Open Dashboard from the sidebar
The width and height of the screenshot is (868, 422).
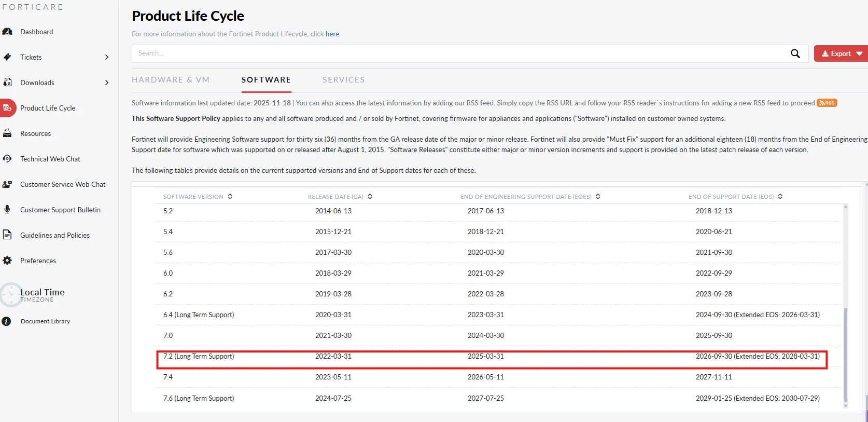click(x=36, y=32)
